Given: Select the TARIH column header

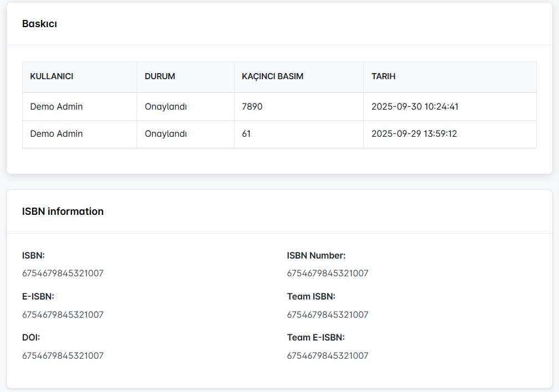Looking at the screenshot, I should coord(383,76).
